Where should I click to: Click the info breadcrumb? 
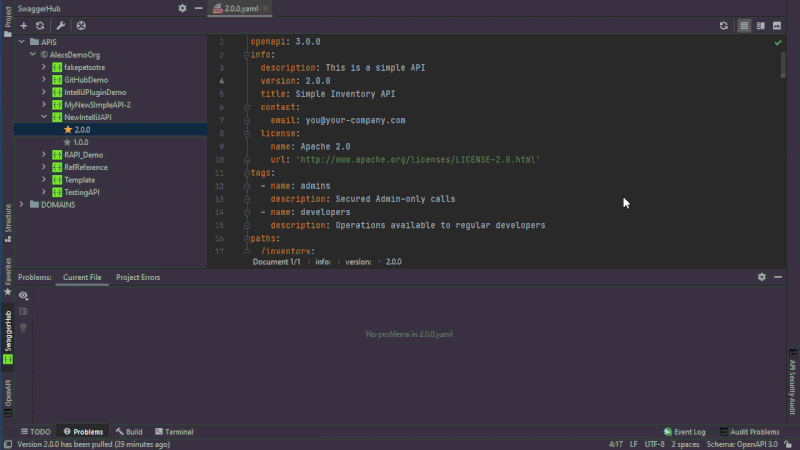(x=322, y=262)
